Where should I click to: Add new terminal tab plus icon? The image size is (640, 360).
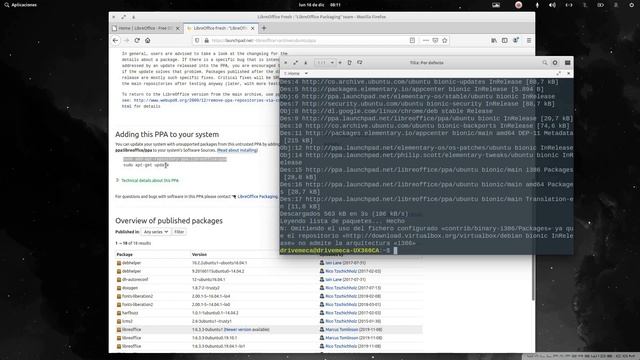pos(340,62)
